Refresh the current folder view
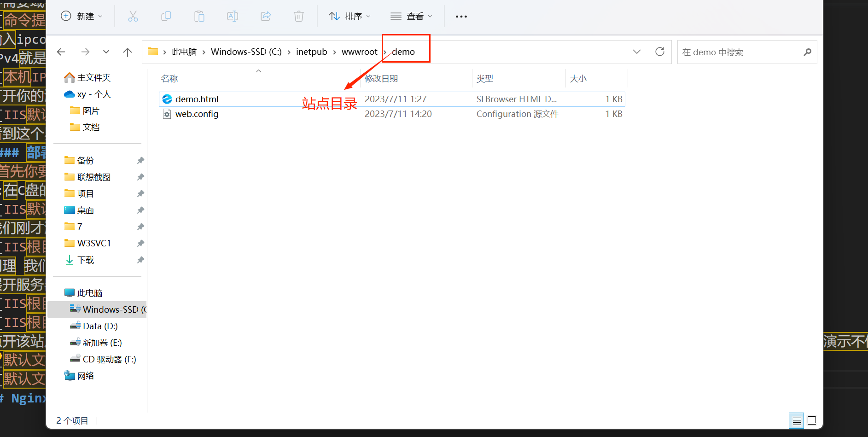This screenshot has width=868, height=437. 659,52
